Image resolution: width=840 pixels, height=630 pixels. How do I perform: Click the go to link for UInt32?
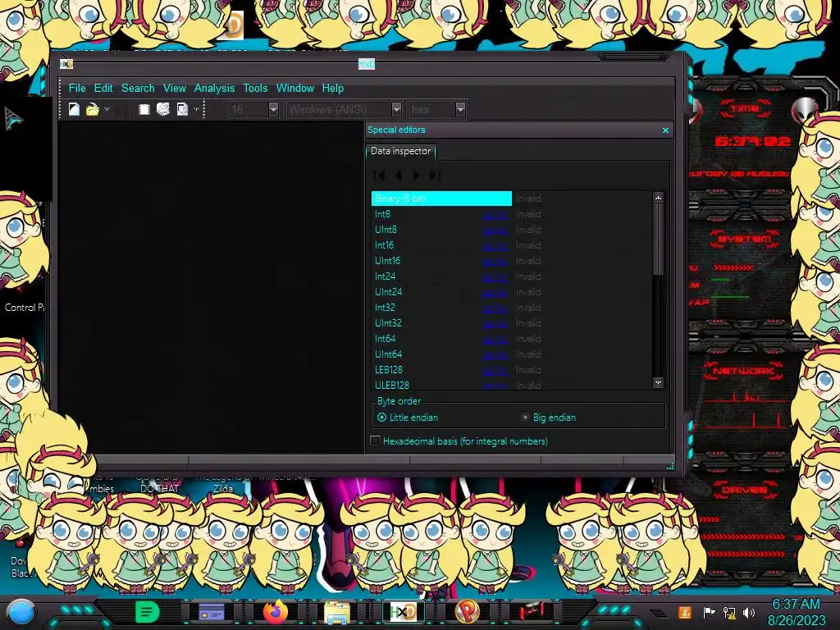pyautogui.click(x=495, y=323)
